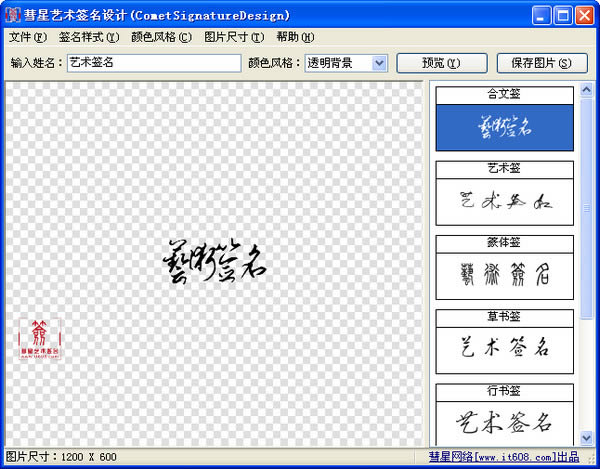The image size is (600, 469).
Task: Click the red seal watermark logo
Action: tap(40, 339)
